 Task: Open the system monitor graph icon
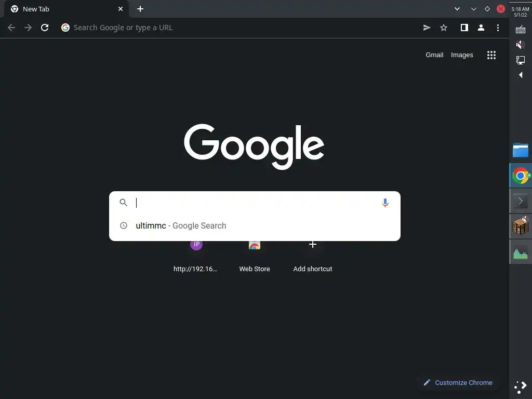[x=521, y=252]
